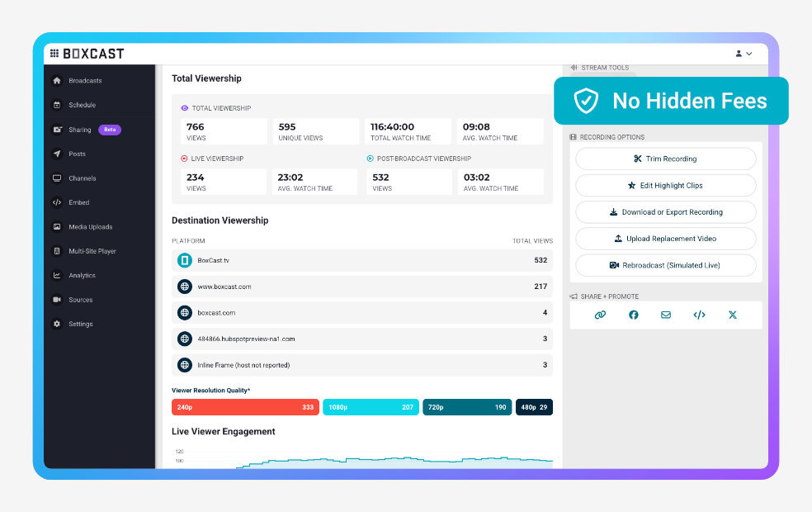812x512 pixels.
Task: Click the PLATFORM column header
Action: point(188,241)
